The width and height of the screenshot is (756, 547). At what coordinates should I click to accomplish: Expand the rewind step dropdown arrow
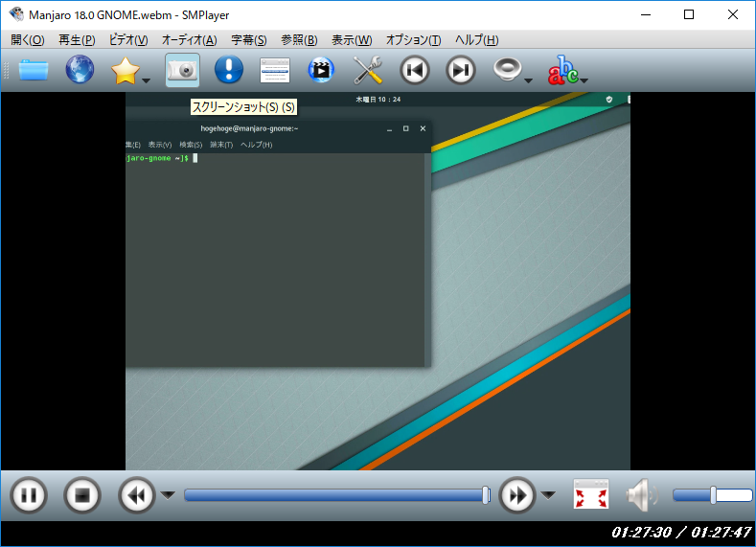(168, 495)
